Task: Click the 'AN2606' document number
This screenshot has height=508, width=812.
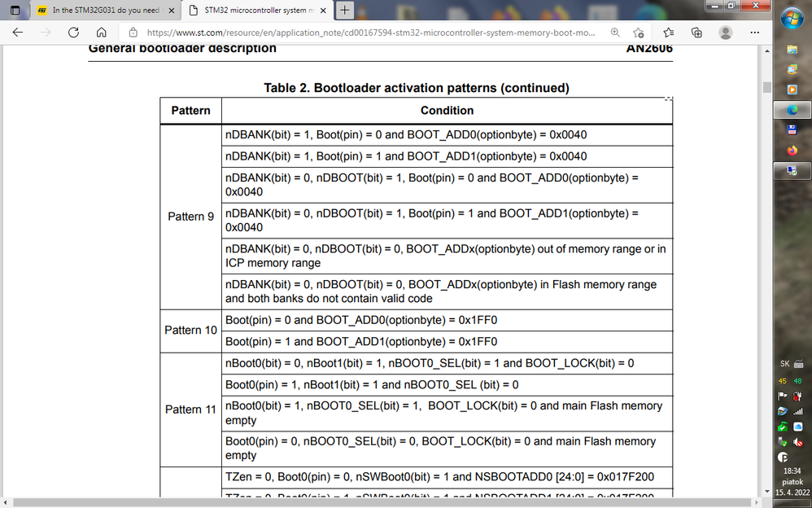Action: coord(649,48)
